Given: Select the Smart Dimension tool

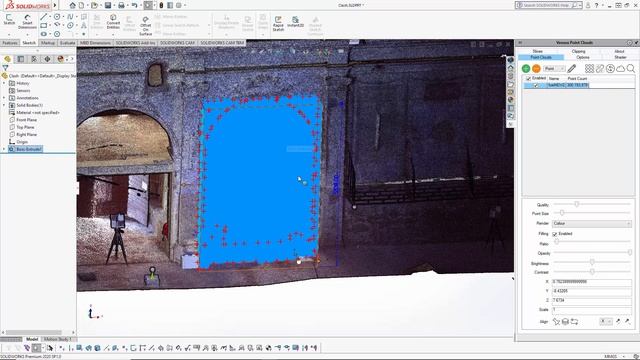Looking at the screenshot, I should tap(27, 22).
